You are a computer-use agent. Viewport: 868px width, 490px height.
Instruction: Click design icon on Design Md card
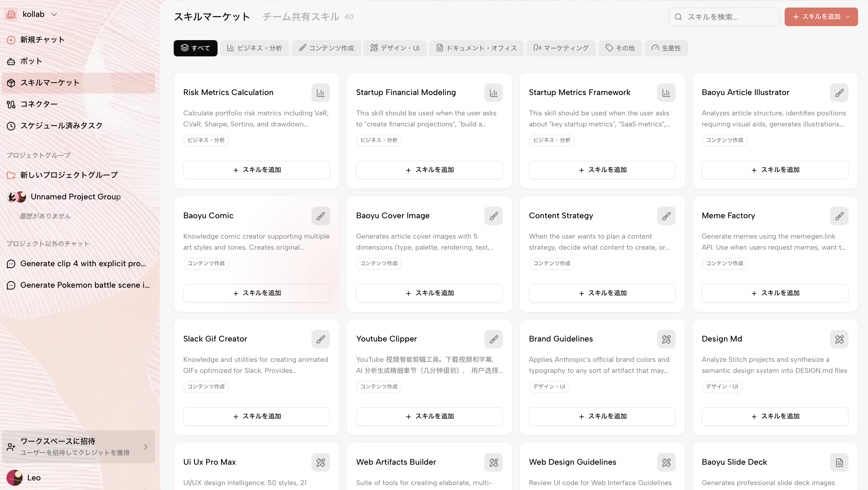point(839,339)
